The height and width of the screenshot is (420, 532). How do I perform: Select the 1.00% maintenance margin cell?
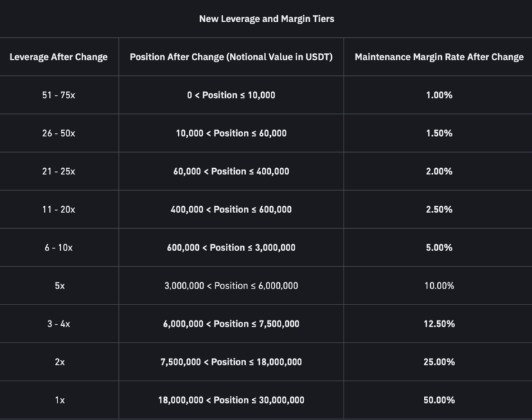coord(438,95)
